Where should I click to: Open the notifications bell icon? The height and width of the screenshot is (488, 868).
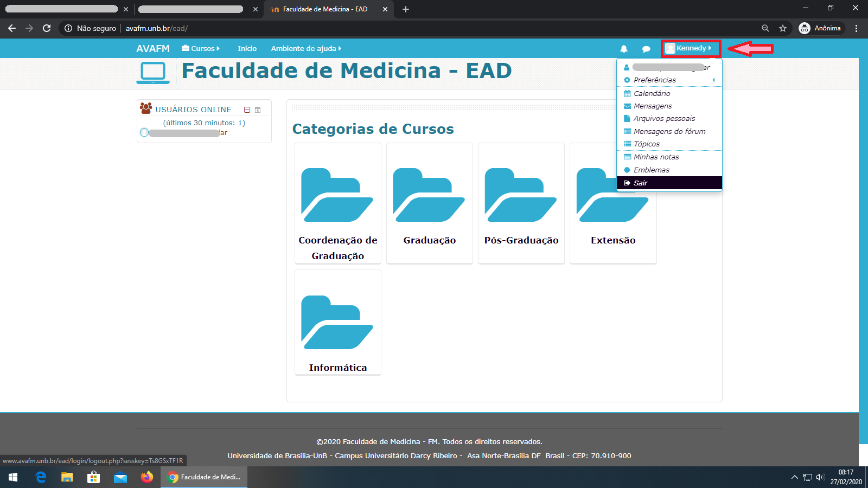tap(624, 49)
